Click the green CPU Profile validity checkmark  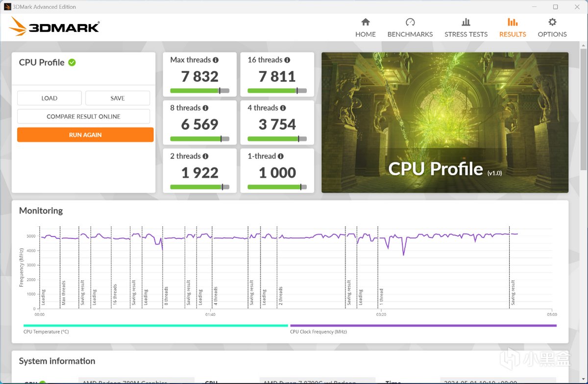[72, 62]
